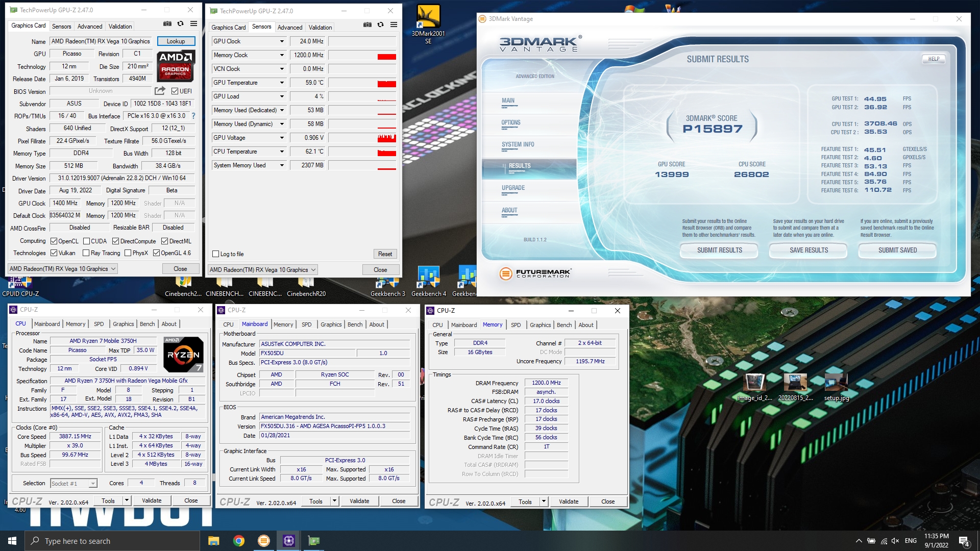Screen dimensions: 980x551
Task: Enable the Log to file checkbox
Action: coord(215,254)
